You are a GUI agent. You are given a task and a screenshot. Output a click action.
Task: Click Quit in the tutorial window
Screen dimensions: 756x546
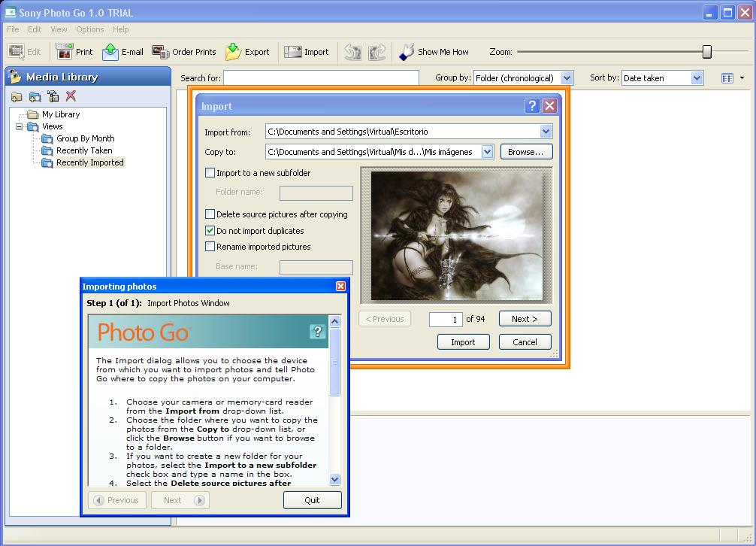[x=312, y=500]
